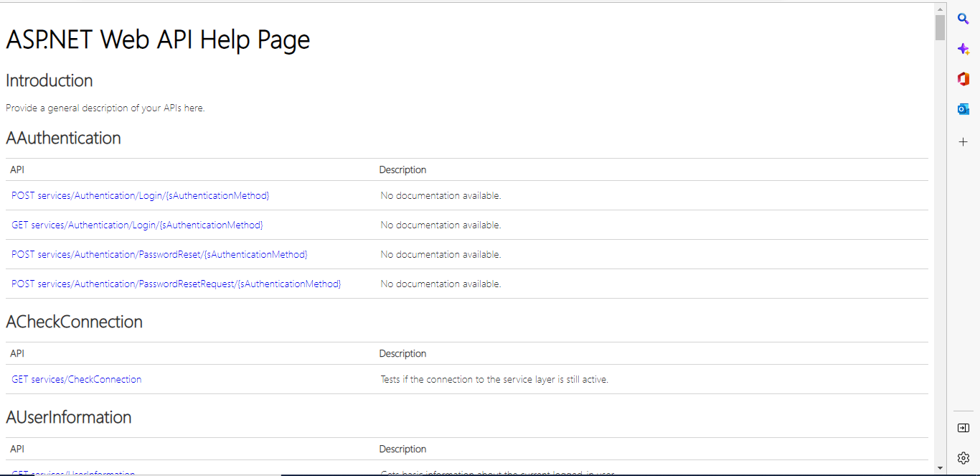Click the hide sidebar panel icon
The image size is (980, 476).
coord(963,428)
